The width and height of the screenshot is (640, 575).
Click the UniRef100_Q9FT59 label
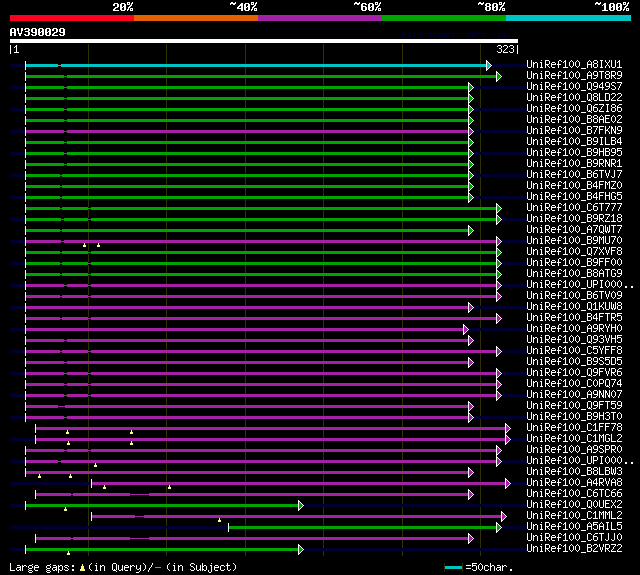click(574, 406)
